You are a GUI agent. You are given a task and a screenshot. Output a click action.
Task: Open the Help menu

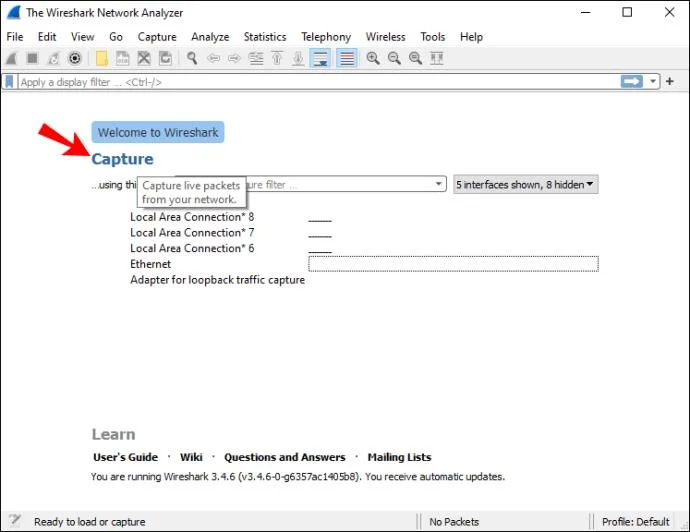[471, 37]
